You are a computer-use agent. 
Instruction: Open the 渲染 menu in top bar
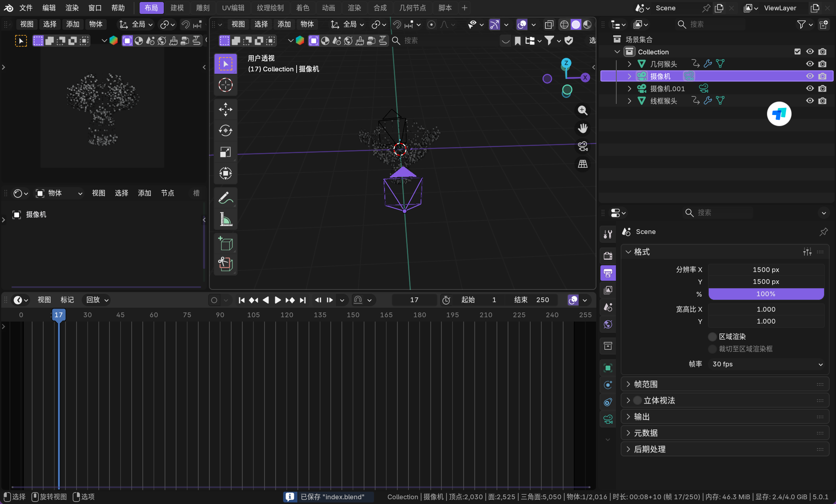tap(72, 8)
